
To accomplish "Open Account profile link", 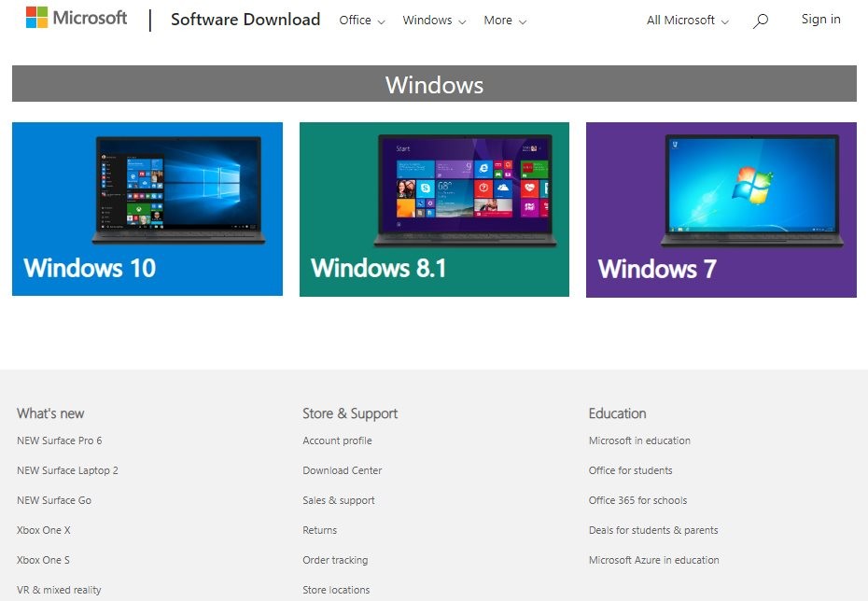I will [336, 440].
